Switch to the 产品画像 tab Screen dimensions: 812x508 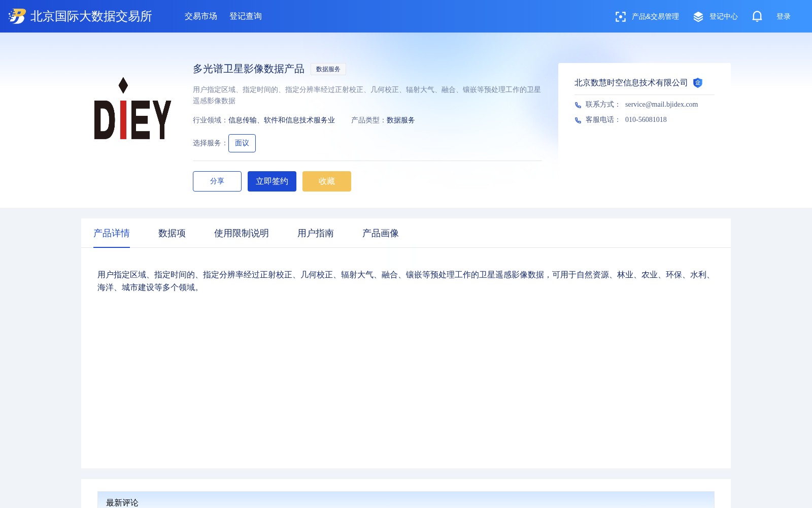coord(381,233)
